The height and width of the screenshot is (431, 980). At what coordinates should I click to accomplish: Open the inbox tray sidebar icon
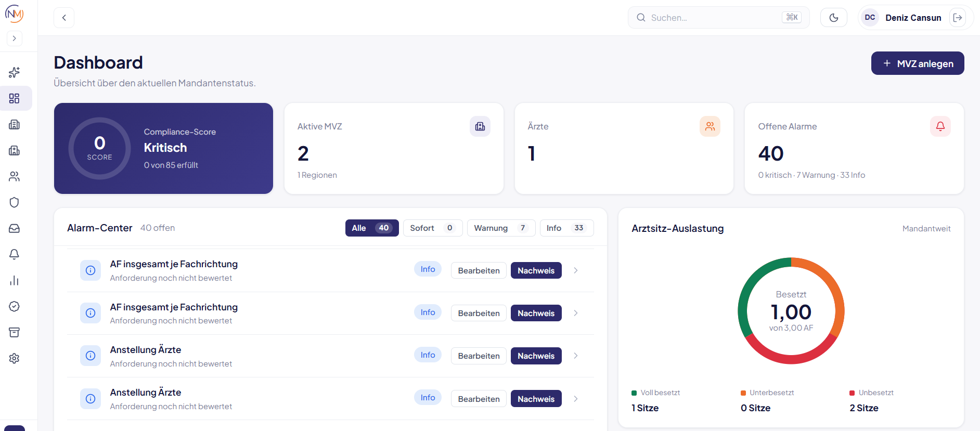(x=14, y=228)
